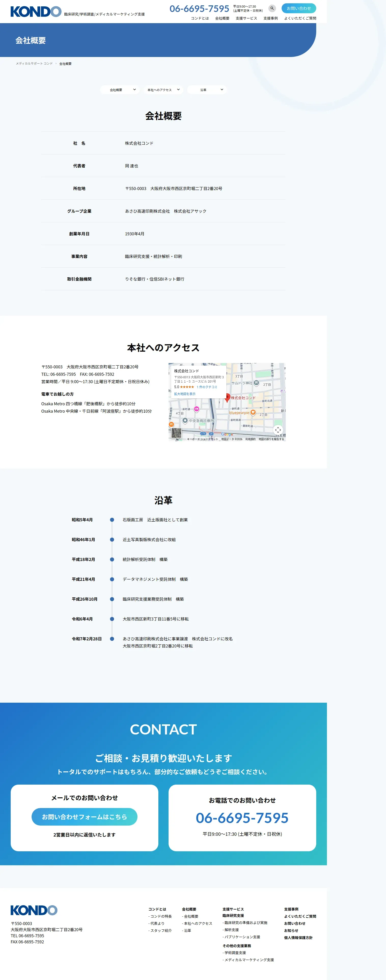Click the footer お問い合わせ link

(x=295, y=923)
